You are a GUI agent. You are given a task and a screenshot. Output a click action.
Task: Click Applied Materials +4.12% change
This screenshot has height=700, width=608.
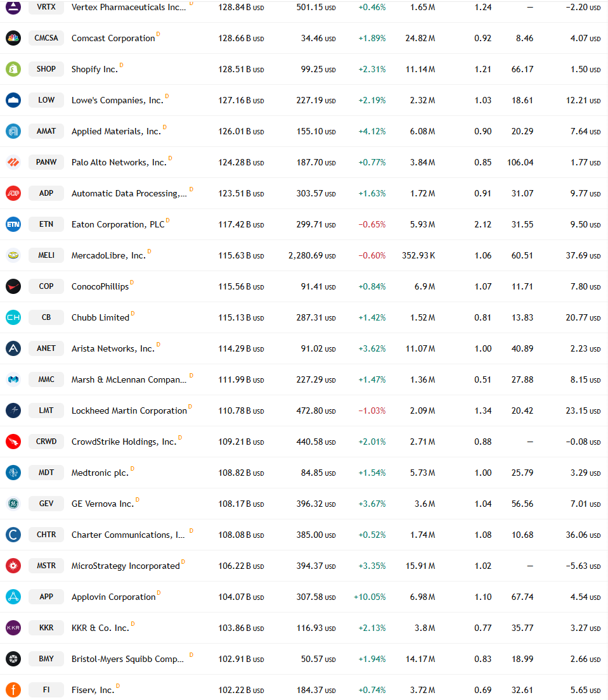(372, 131)
